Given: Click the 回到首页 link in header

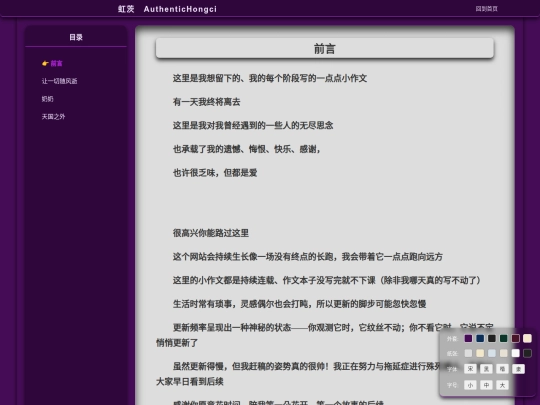Looking at the screenshot, I should point(486,9).
